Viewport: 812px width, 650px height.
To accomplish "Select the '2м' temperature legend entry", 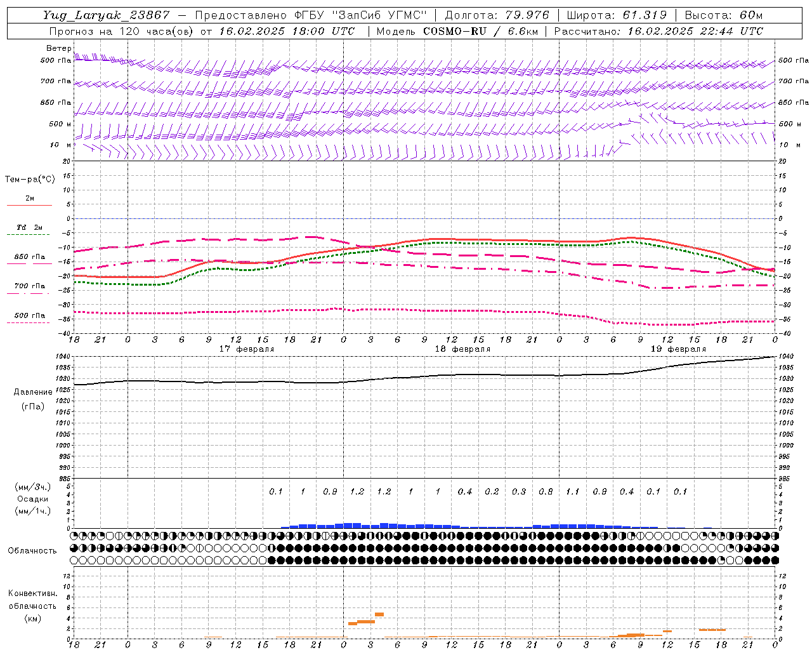I will tap(30, 199).
